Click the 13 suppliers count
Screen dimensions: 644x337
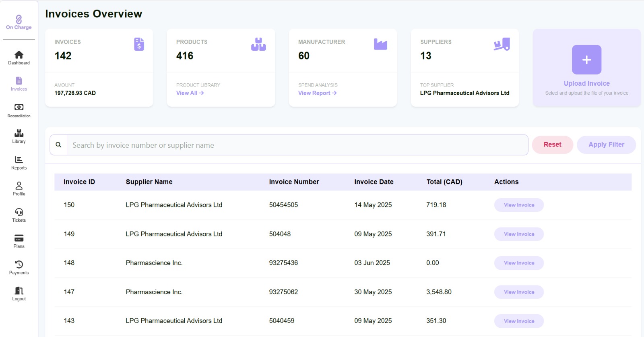[x=426, y=56]
